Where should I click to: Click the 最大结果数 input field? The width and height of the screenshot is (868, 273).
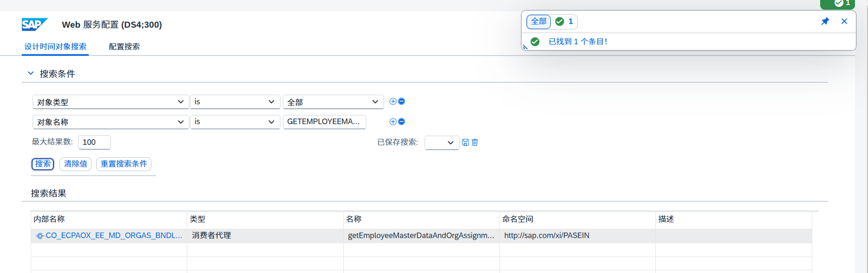(x=94, y=143)
